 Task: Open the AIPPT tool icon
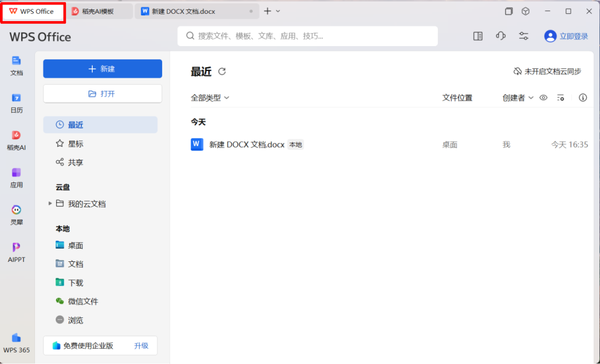[17, 252]
